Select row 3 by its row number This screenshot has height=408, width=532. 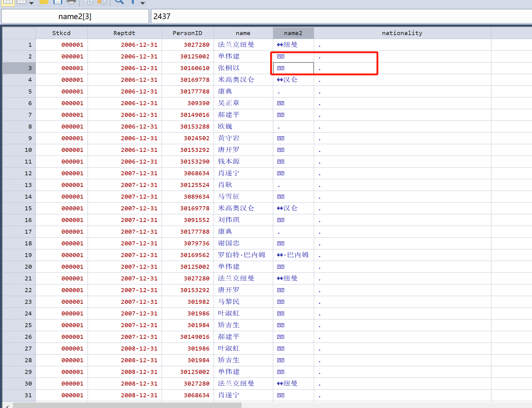tap(19, 68)
